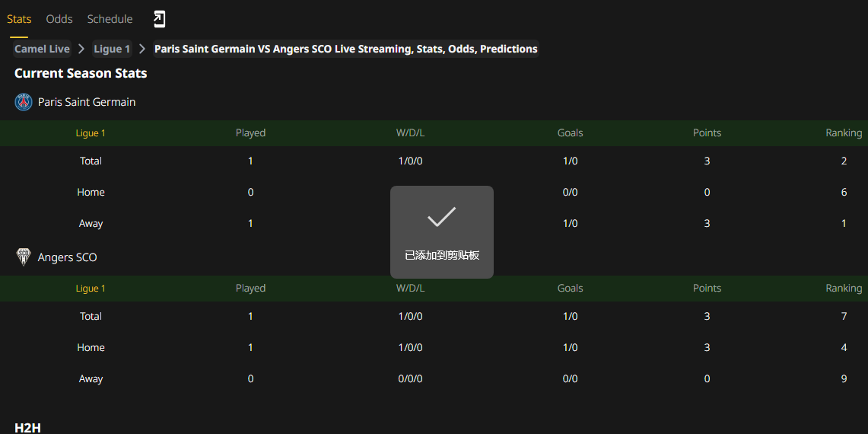Open the Ligue 1 breadcrumb link
This screenshot has height=434, width=868.
pyautogui.click(x=112, y=49)
